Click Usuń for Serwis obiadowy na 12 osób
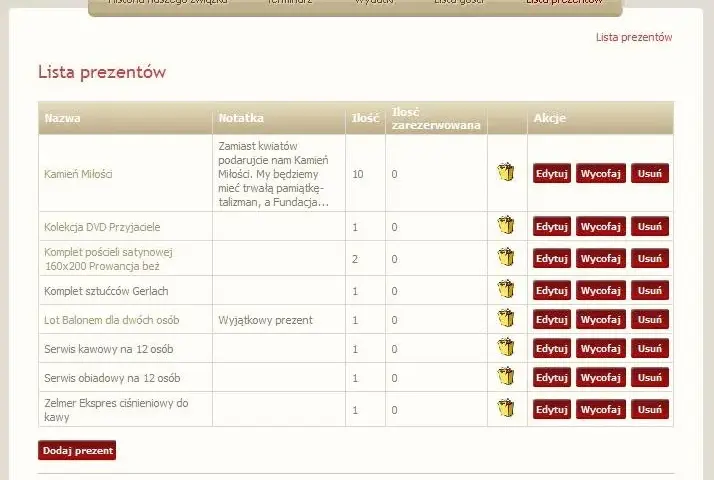This screenshot has width=714, height=480. pyautogui.click(x=650, y=378)
